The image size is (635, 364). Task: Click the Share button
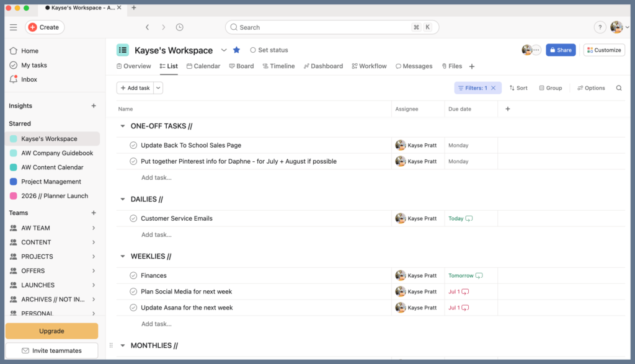point(561,50)
